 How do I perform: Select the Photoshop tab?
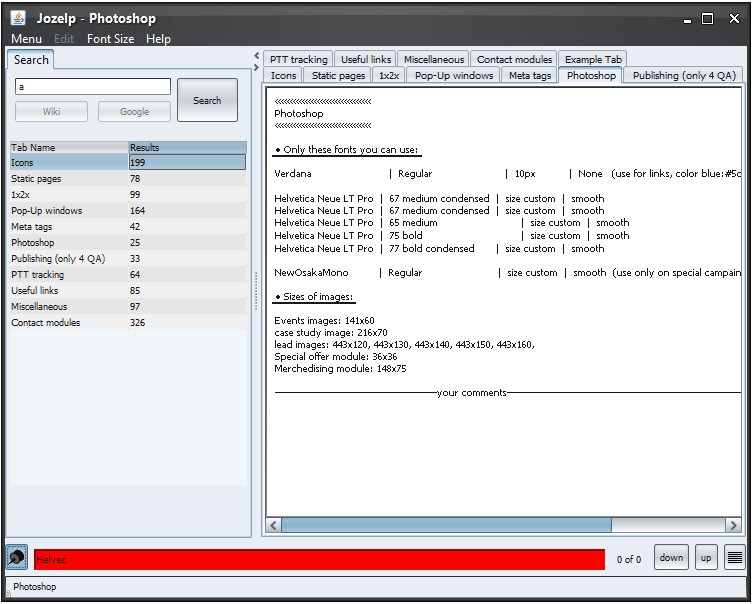[591, 76]
